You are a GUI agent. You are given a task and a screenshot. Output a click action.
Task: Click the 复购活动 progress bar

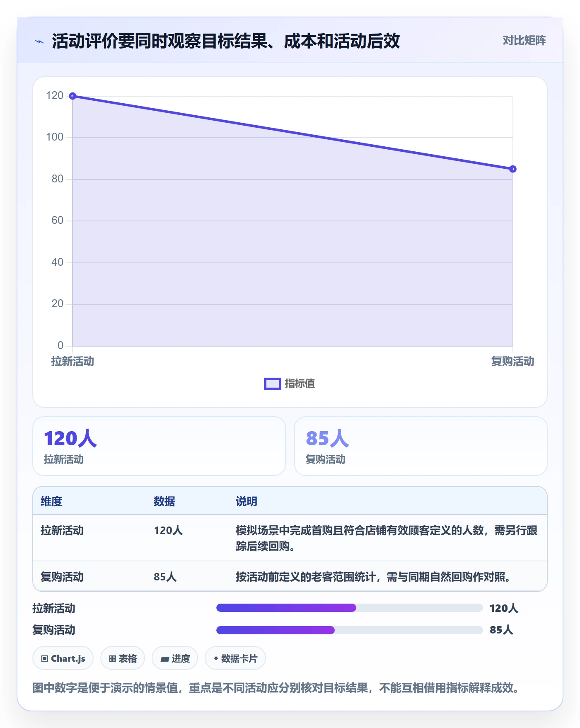tap(350, 630)
